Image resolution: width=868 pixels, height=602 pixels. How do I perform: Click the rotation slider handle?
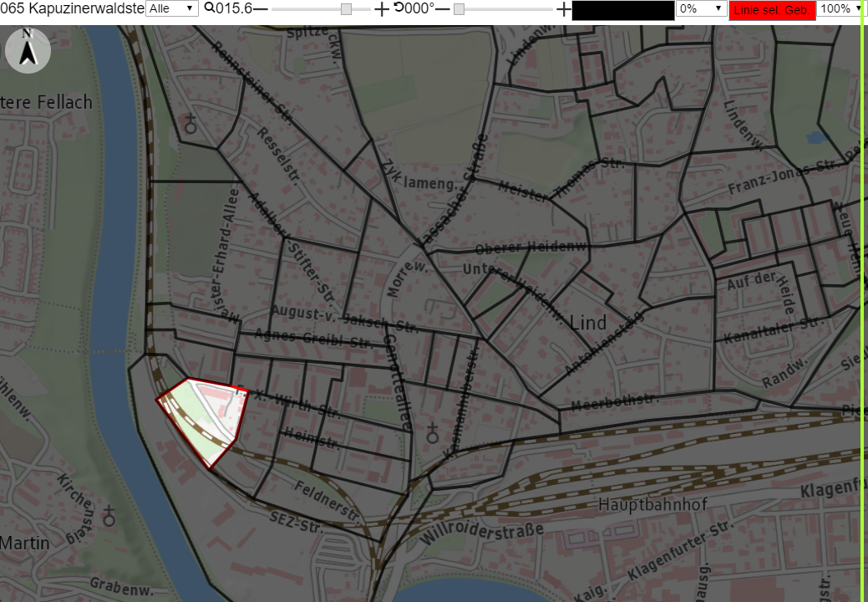point(459,9)
